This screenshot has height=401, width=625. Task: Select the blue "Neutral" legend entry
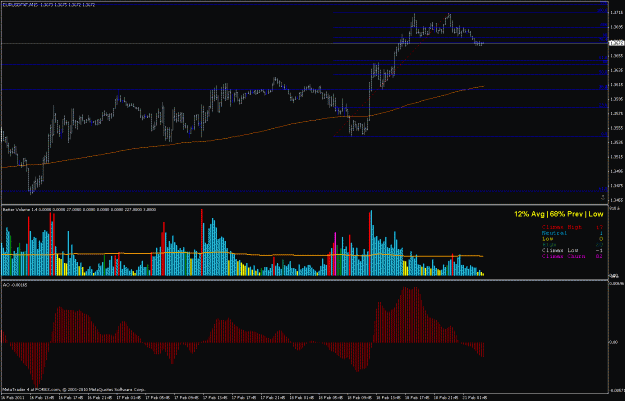coord(554,233)
